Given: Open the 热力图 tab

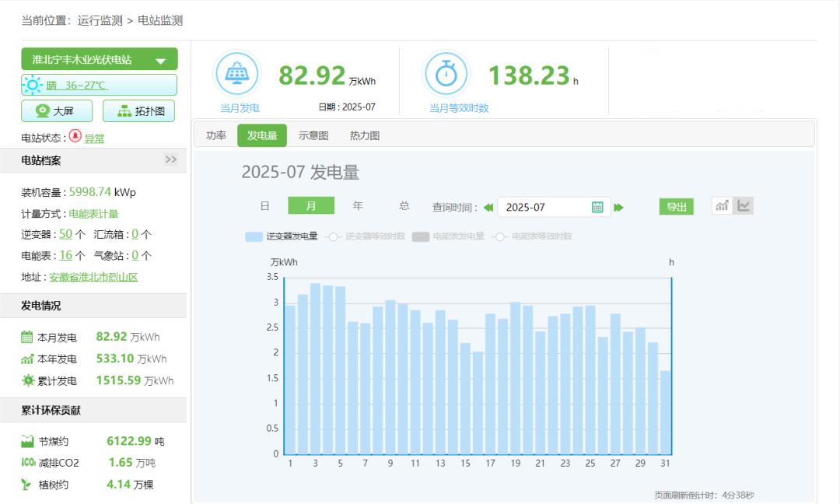Looking at the screenshot, I should pyautogui.click(x=364, y=135).
